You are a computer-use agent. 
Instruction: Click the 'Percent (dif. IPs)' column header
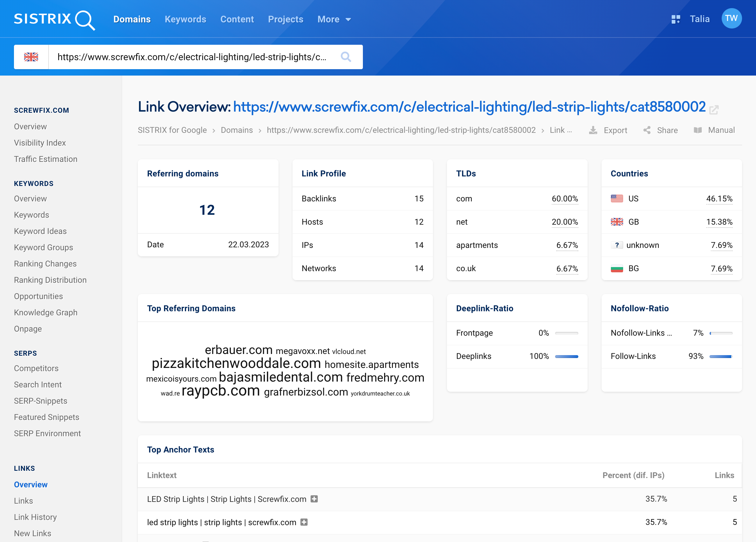[633, 475]
